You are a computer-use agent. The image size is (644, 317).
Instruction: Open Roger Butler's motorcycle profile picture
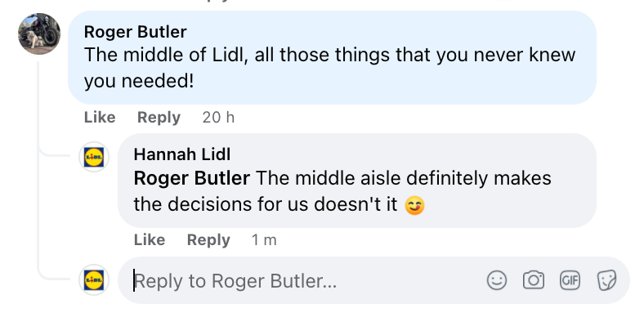(x=39, y=33)
